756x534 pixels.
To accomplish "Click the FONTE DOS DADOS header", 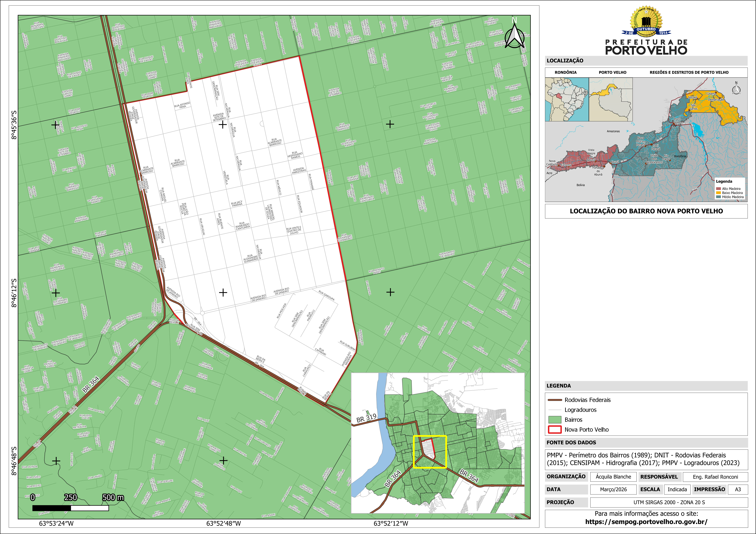I will tap(571, 442).
